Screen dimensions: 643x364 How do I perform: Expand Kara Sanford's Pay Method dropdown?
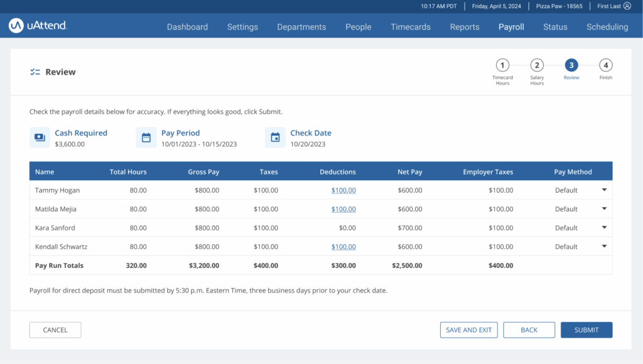pos(604,228)
